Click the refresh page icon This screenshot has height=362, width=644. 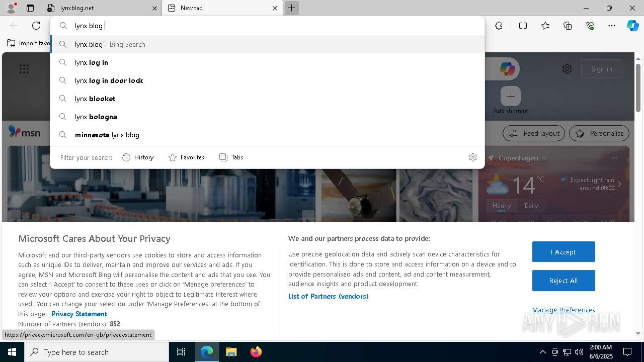[36, 26]
